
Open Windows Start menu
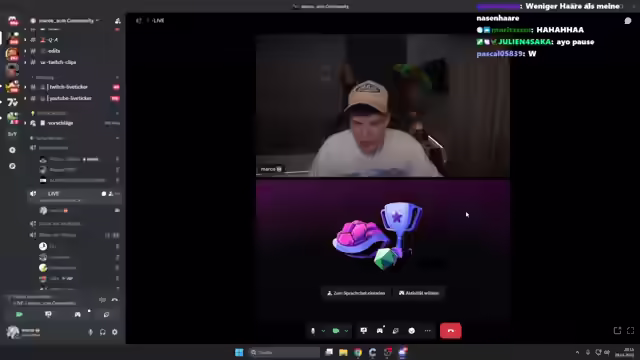pyautogui.click(x=239, y=352)
